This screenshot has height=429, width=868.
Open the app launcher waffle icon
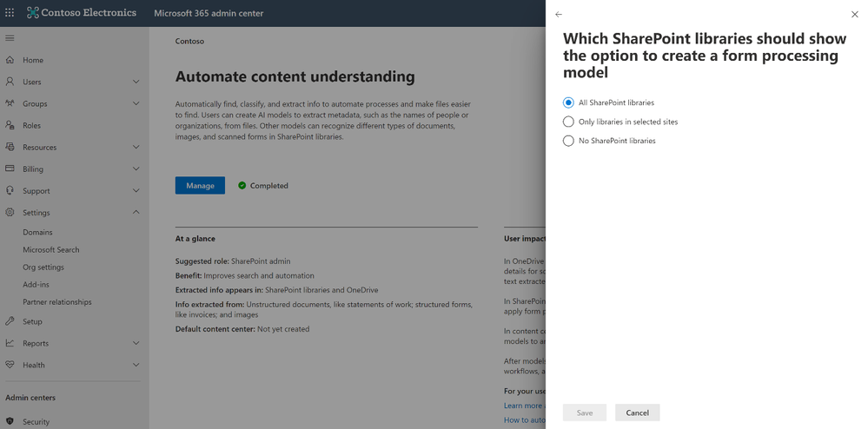10,13
